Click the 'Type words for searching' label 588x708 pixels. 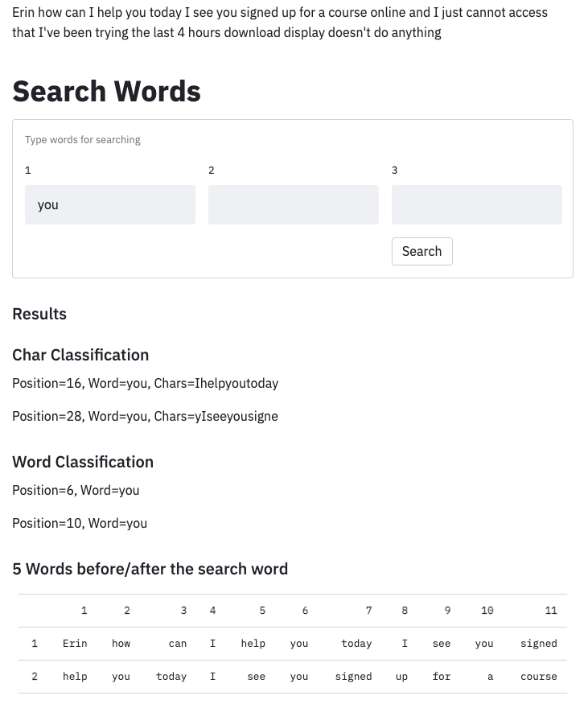pos(83,139)
